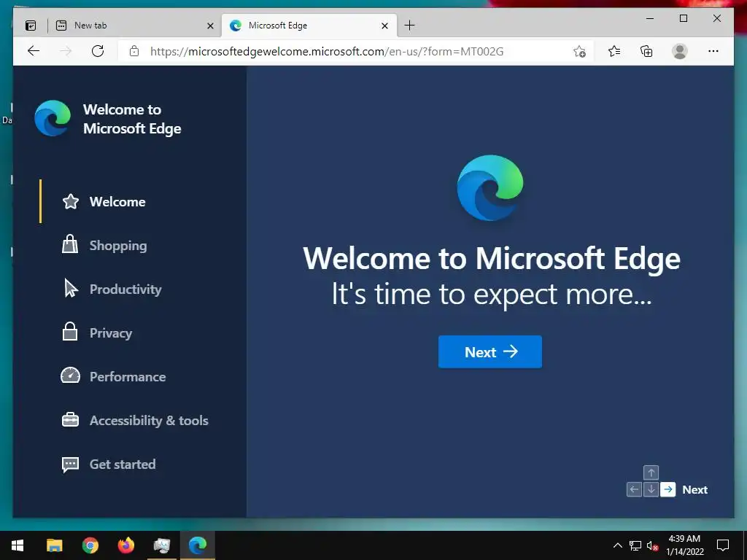Open the Windows Start menu
This screenshot has height=560, width=747.
[x=18, y=545]
